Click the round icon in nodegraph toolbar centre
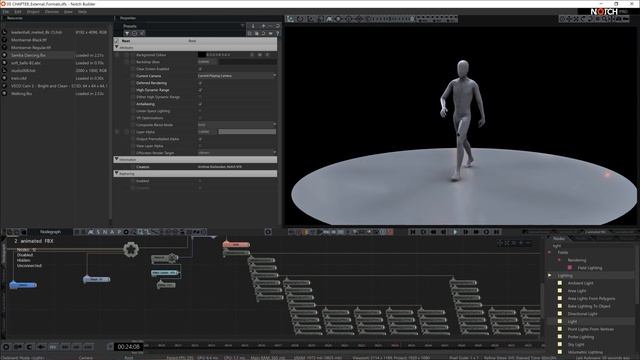This screenshot has width=640, height=360. [268, 232]
